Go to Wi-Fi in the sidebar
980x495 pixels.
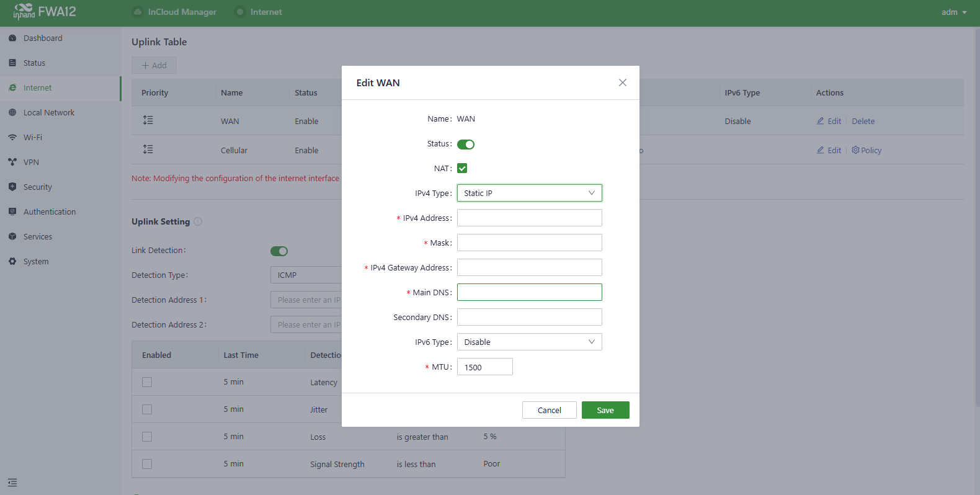33,137
